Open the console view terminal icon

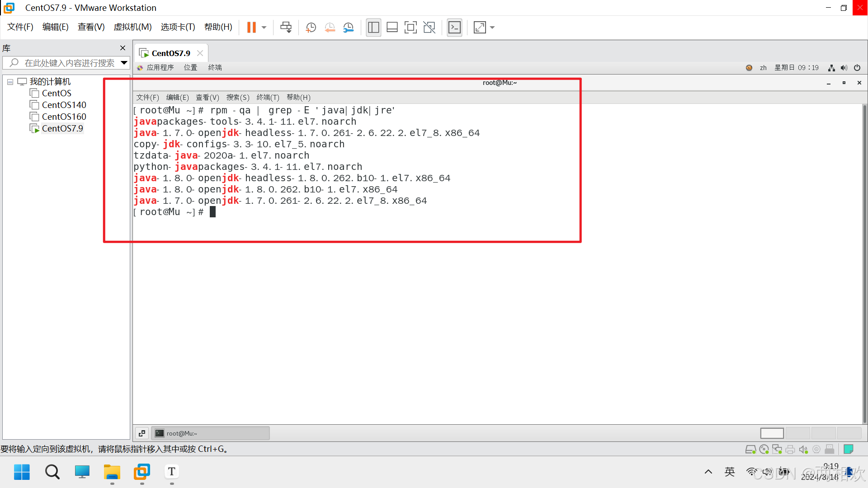[454, 28]
